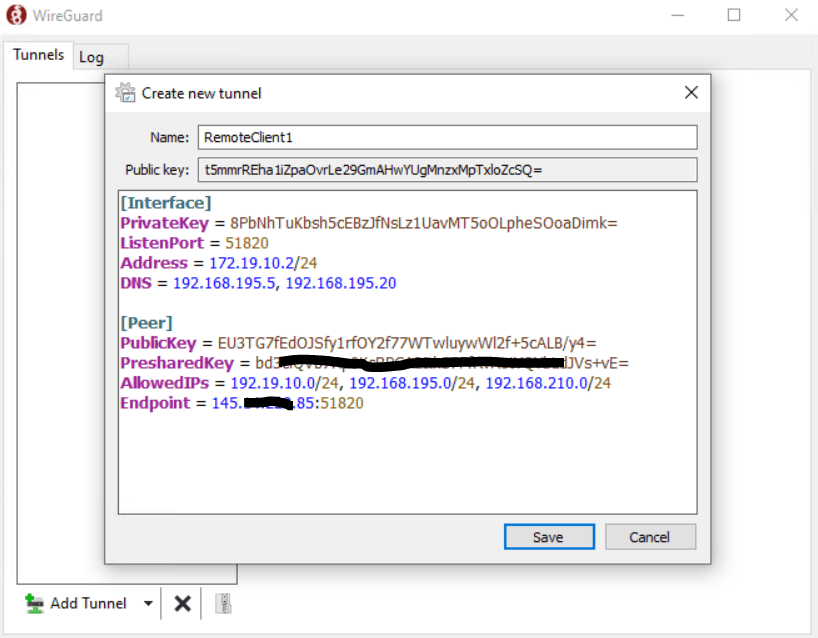This screenshot has width=818, height=638.
Task: Click the [Peer] section header
Action: point(146,323)
